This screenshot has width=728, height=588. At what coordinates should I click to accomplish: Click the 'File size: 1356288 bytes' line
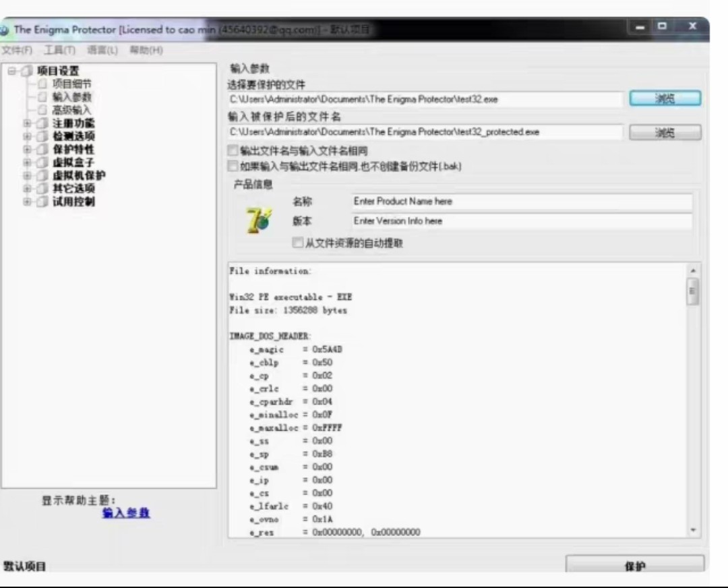tap(289, 310)
